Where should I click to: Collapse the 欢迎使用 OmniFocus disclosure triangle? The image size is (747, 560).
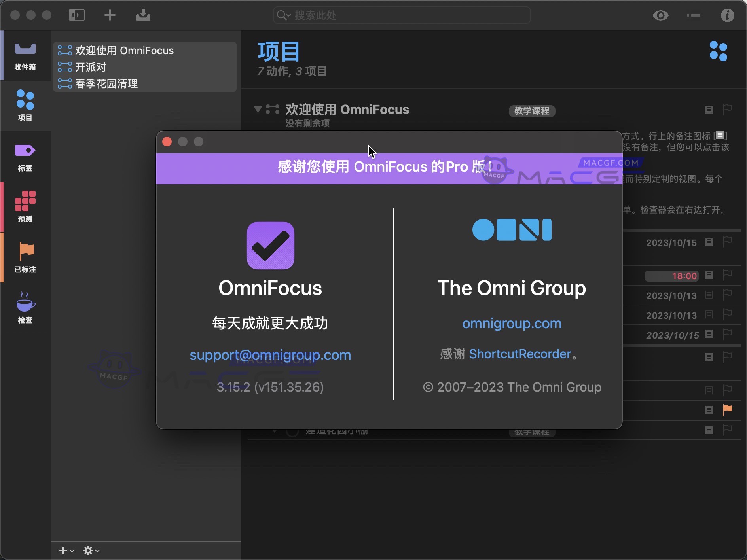click(x=257, y=110)
